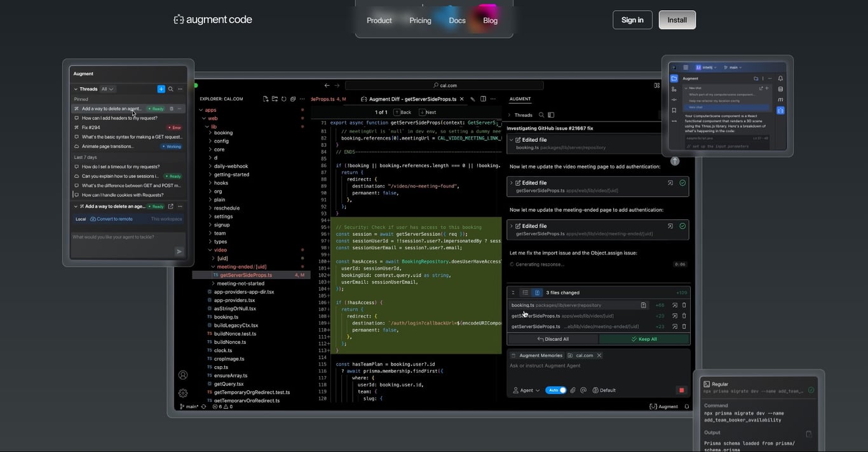Open the Docs menu item
Screen dimensions: 868x452
tap(457, 20)
